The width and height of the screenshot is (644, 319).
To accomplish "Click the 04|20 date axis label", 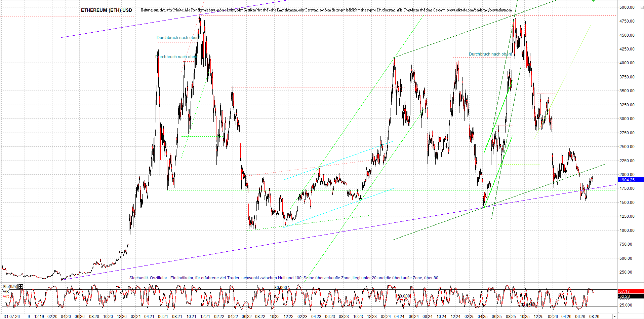I will (x=66, y=317).
